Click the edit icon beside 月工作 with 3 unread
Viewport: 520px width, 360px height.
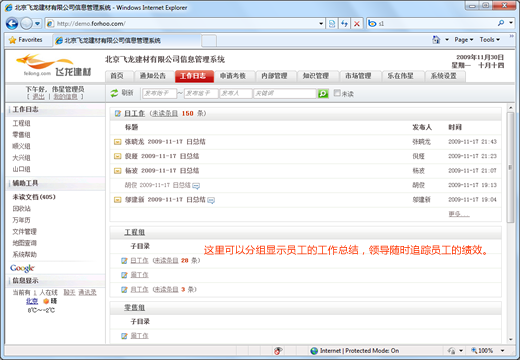pyautogui.click(x=124, y=289)
